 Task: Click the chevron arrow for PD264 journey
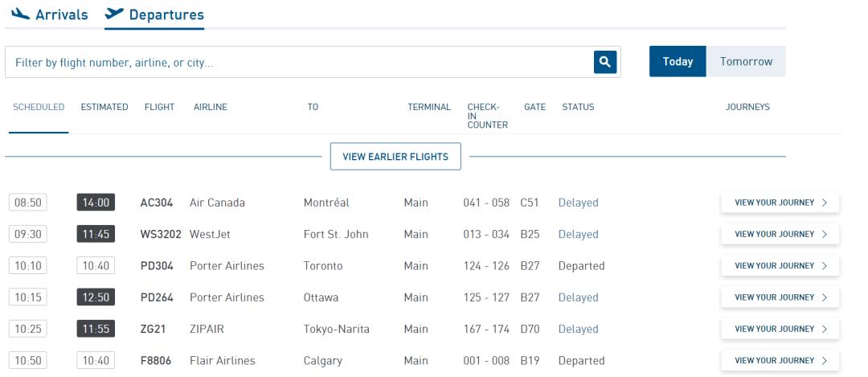click(825, 297)
